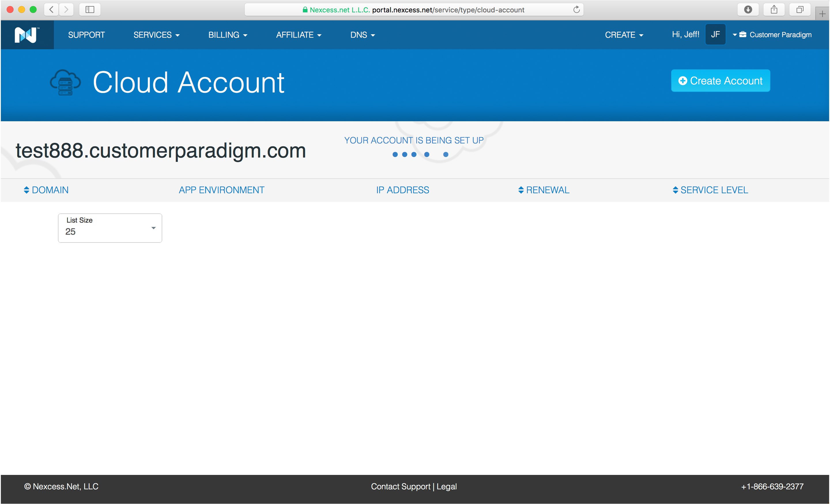Expand the BILLING dropdown menu

[x=228, y=35]
